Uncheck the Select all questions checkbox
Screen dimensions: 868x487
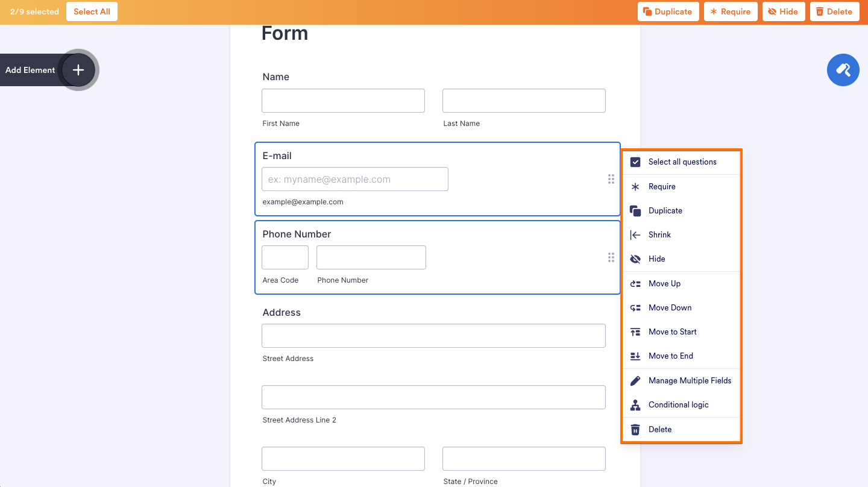[x=635, y=162]
